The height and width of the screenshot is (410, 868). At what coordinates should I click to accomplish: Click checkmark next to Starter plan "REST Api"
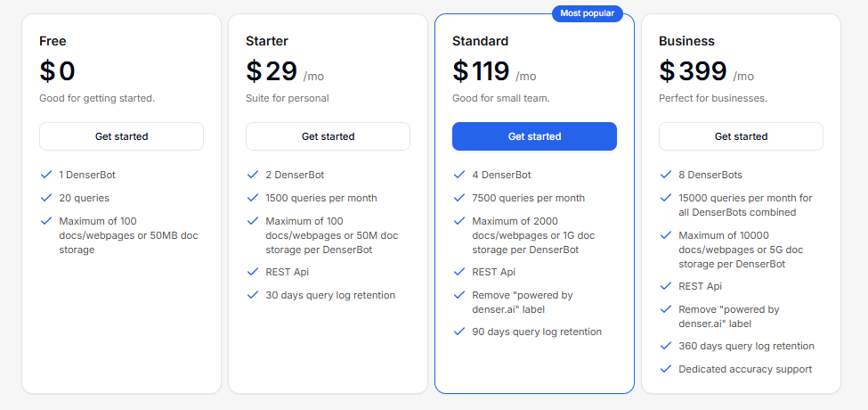pos(252,272)
